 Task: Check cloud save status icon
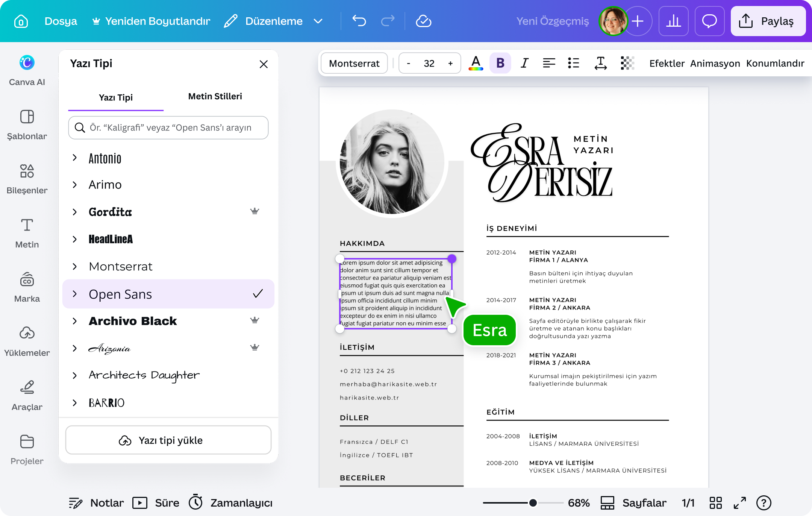(423, 21)
